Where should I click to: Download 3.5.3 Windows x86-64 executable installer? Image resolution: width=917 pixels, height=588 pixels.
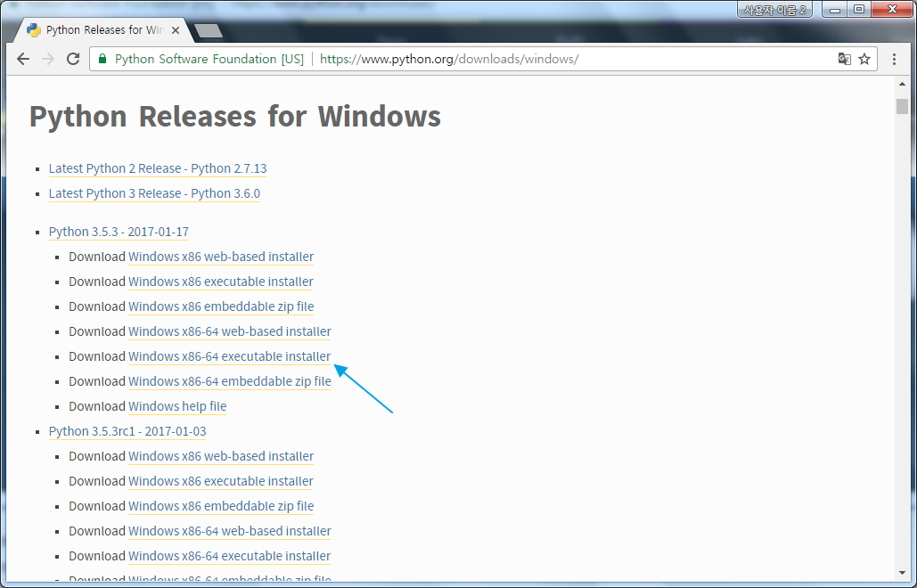click(230, 356)
